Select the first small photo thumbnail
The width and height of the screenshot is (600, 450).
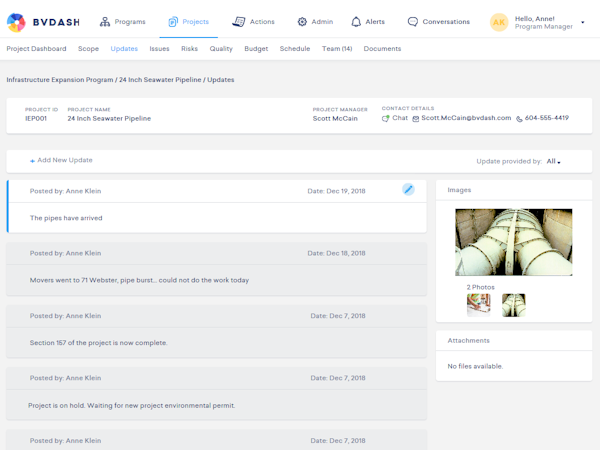click(x=479, y=305)
